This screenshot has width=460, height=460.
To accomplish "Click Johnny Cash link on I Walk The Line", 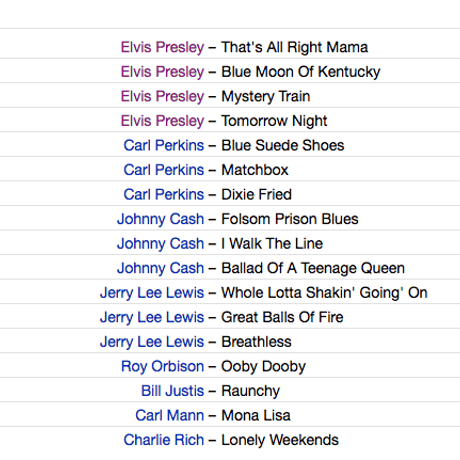I will point(160,244).
